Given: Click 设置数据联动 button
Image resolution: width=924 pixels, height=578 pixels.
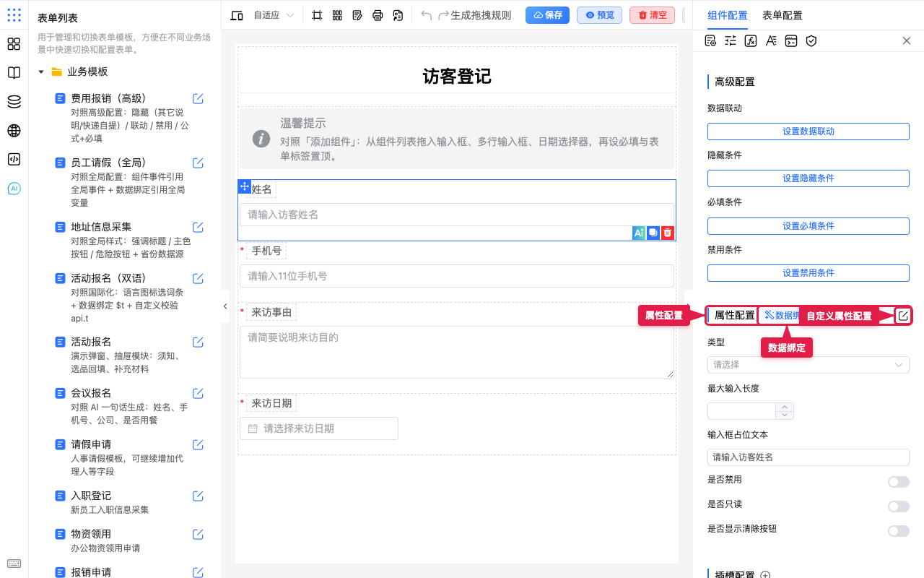Looking at the screenshot, I should (808, 131).
